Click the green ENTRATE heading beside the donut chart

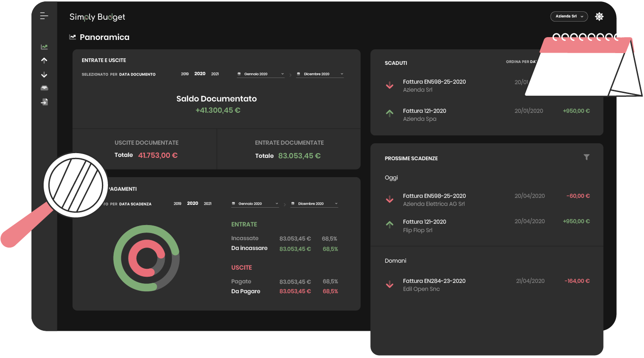[x=244, y=225]
